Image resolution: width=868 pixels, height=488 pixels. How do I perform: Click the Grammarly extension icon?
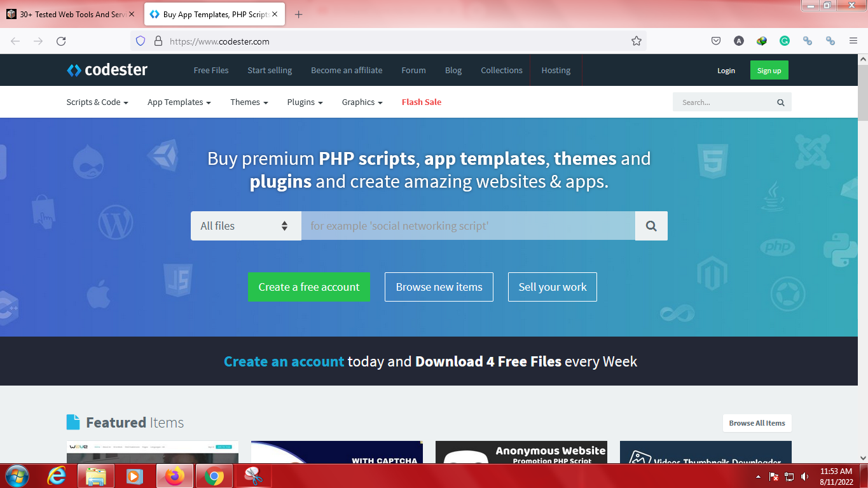(x=785, y=41)
